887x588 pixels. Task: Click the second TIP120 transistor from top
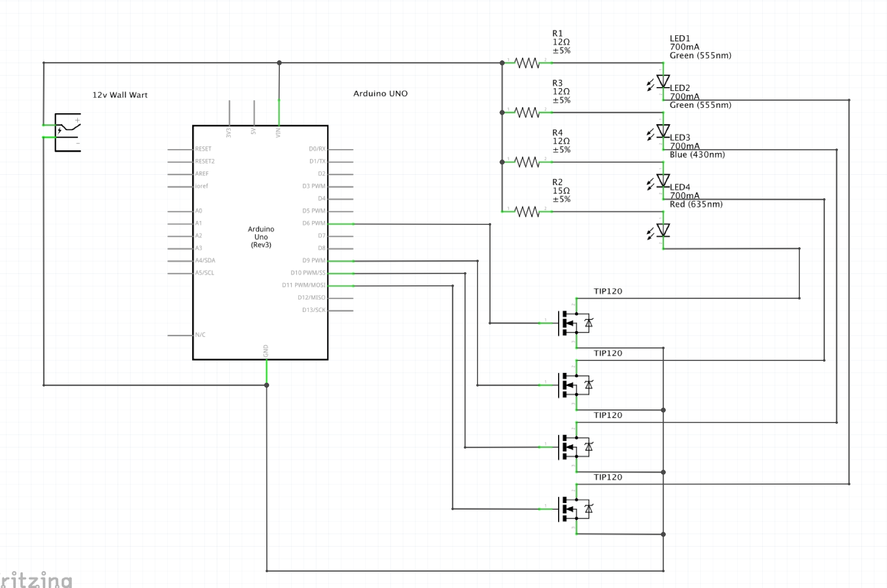coord(576,385)
